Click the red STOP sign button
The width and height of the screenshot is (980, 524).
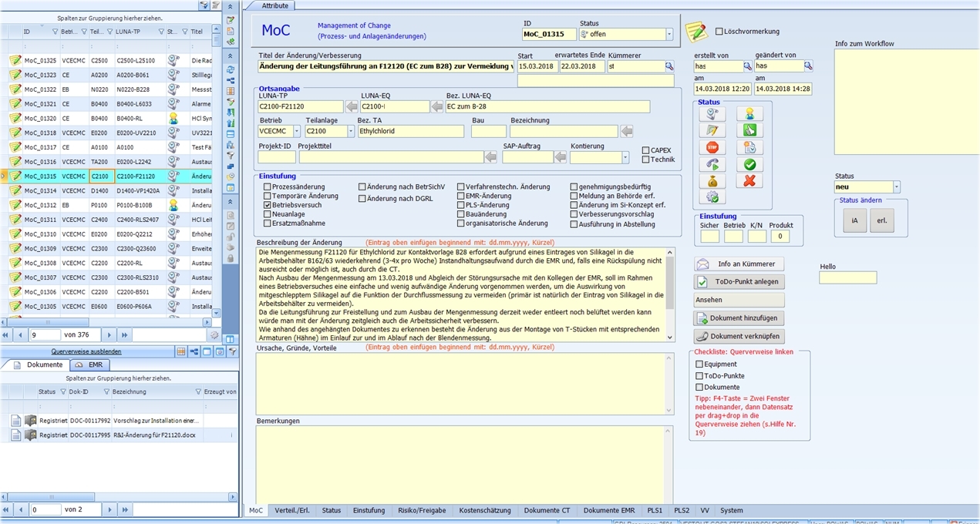pyautogui.click(x=712, y=148)
